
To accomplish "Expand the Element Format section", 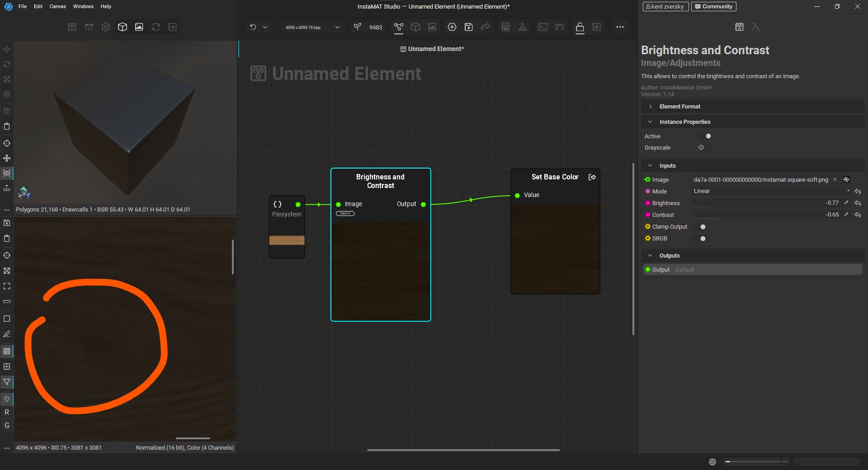I will (x=679, y=107).
